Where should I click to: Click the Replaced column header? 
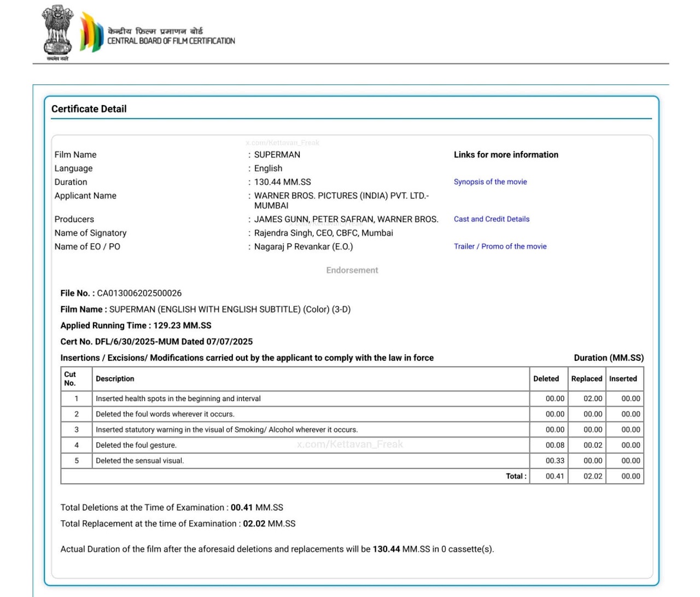[x=587, y=379]
